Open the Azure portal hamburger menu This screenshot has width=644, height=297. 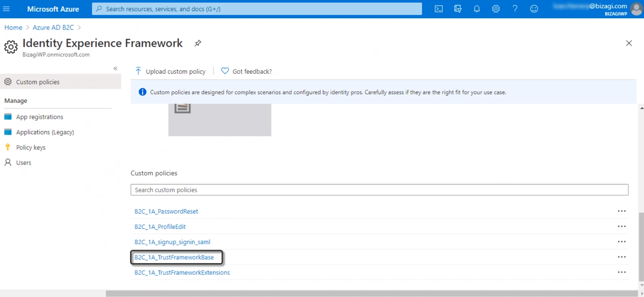coord(6,9)
